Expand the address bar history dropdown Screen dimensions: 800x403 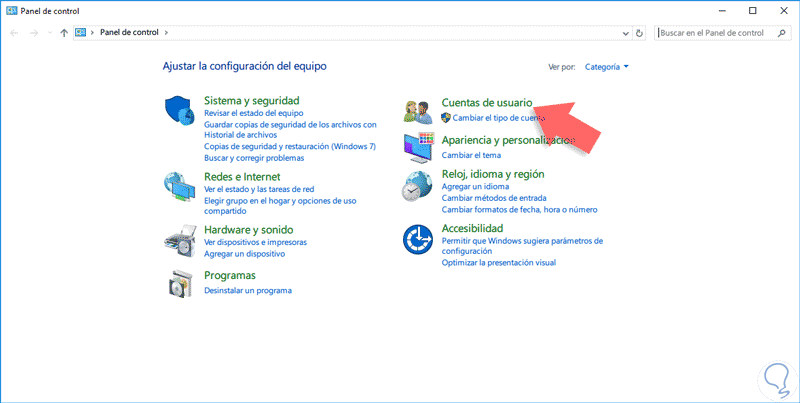point(627,33)
